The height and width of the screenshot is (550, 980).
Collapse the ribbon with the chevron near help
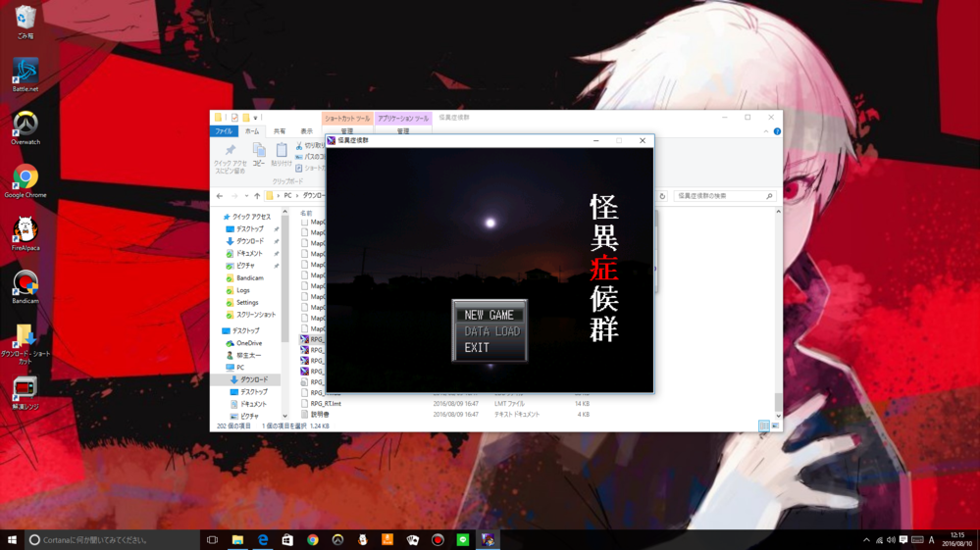point(765,131)
